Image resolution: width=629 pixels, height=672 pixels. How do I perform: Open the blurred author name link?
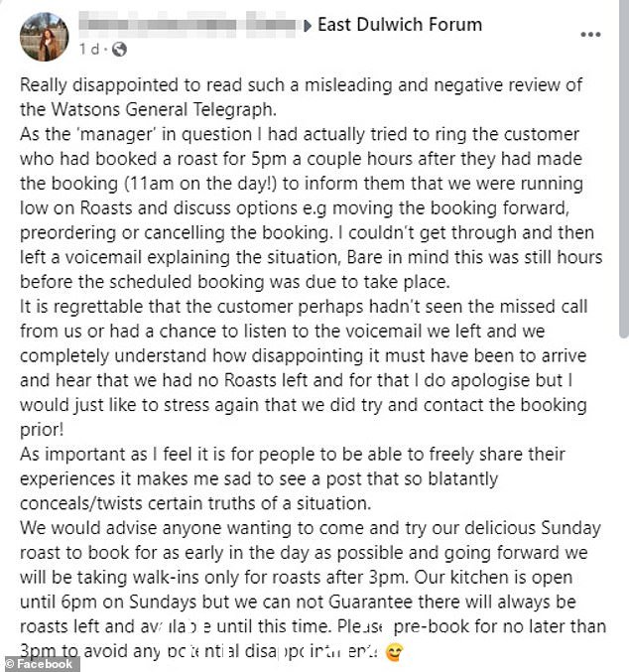click(188, 25)
